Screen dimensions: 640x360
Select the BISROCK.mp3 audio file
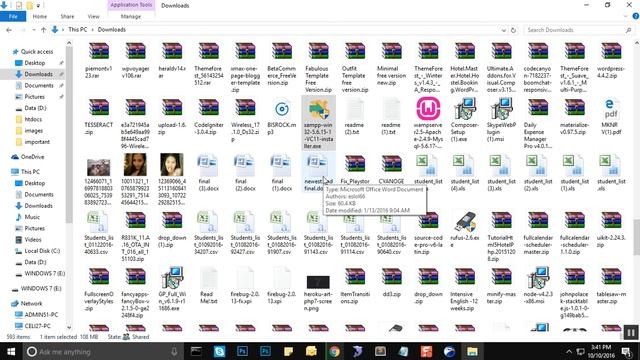(x=282, y=116)
